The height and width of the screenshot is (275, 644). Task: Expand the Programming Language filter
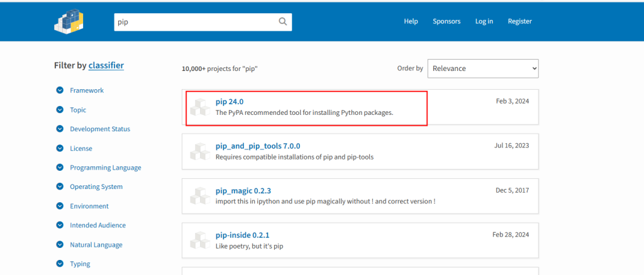pyautogui.click(x=60, y=168)
